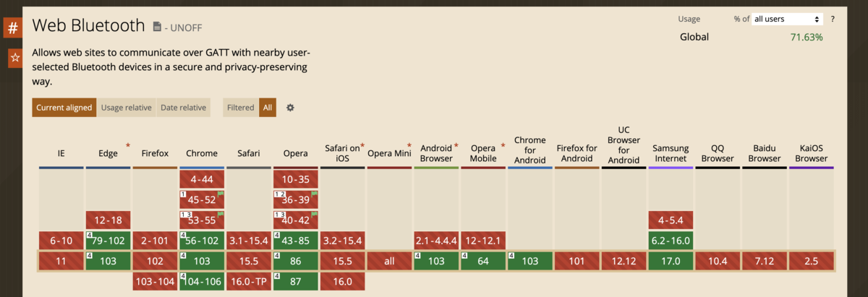Open settings via the gear icon
Image resolution: width=868 pixels, height=297 pixels.
(290, 108)
